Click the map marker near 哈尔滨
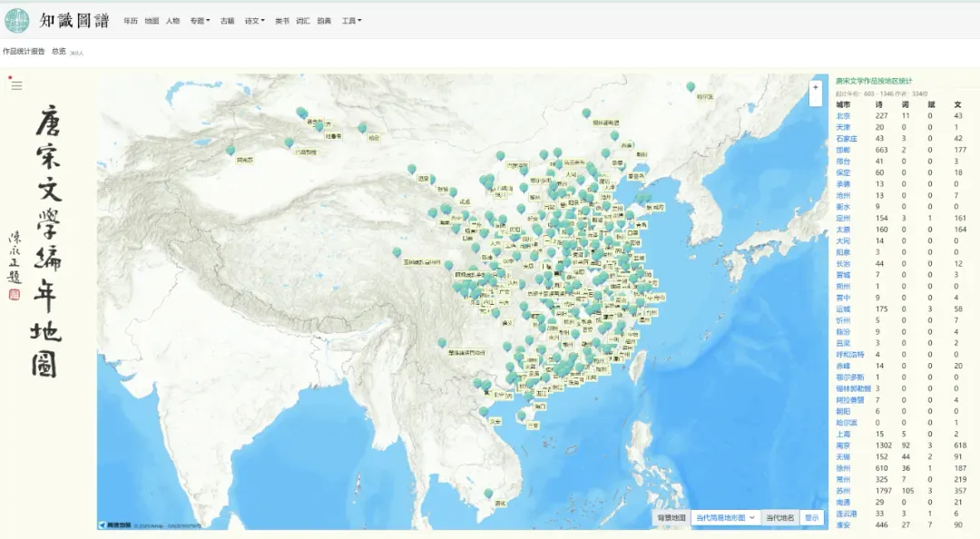The height and width of the screenshot is (539, 980). 691,87
